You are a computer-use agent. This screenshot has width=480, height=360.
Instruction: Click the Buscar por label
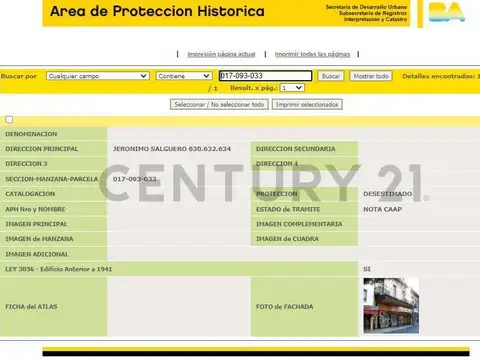[x=19, y=76]
